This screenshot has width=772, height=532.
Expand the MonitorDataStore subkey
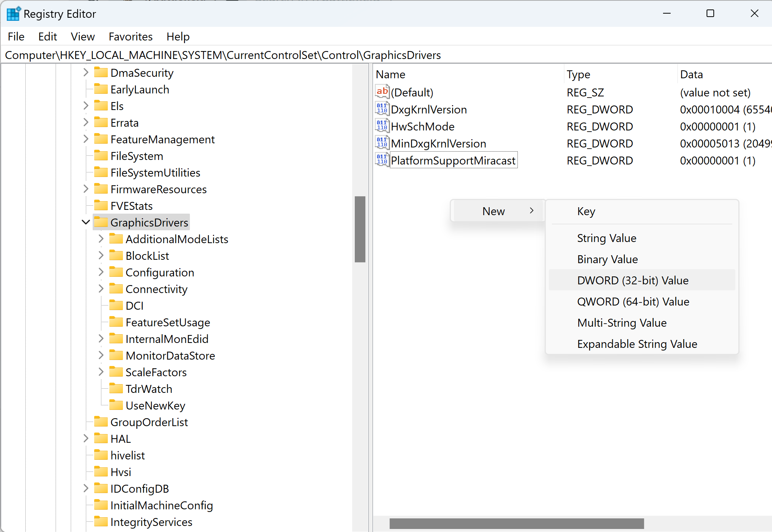click(101, 355)
